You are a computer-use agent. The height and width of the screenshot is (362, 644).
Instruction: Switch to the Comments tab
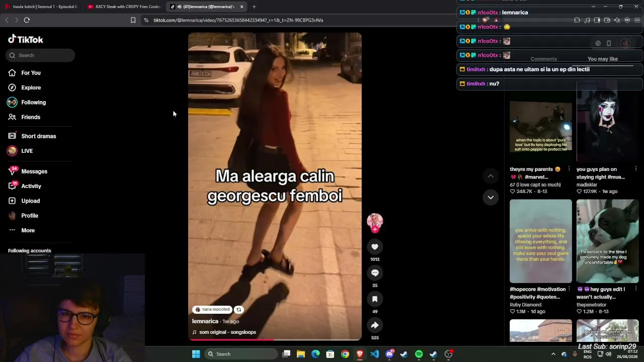click(x=543, y=59)
